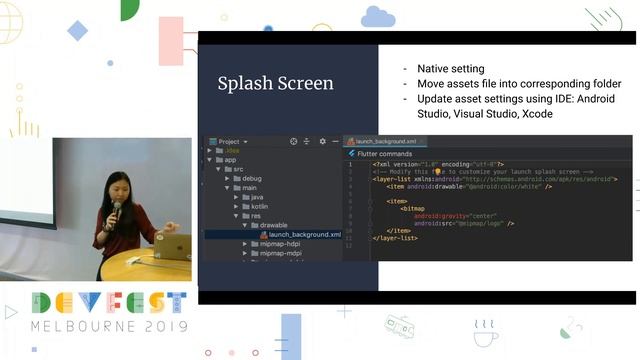Select the mipmap-mdpi folder name
The width and height of the screenshot is (640, 360).
281,253
